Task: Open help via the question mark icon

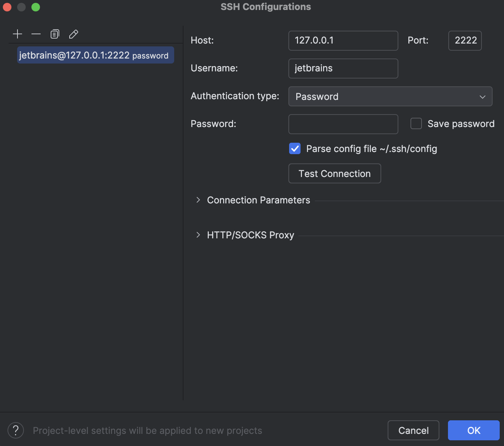Action: click(15, 430)
